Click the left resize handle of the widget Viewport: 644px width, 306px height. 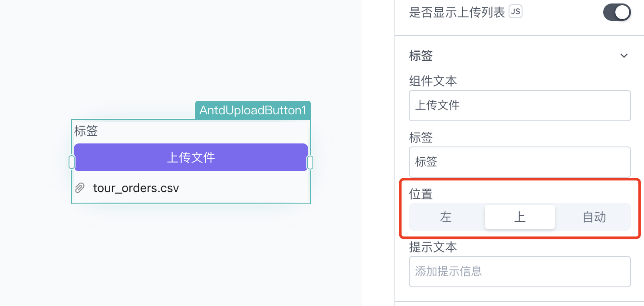click(x=72, y=162)
